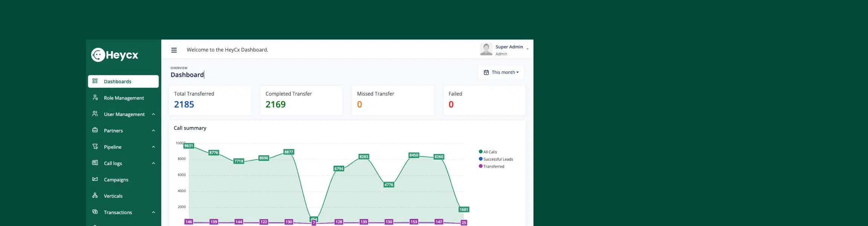Open Role Management in sidebar
The height and width of the screenshot is (226, 868).
tap(123, 98)
